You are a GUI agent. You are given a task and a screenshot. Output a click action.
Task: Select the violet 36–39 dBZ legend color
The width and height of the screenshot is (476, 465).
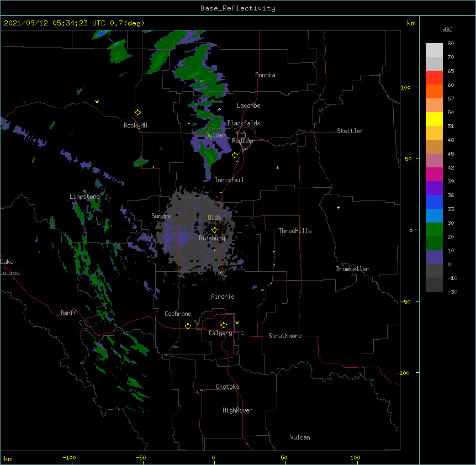pyautogui.click(x=434, y=188)
